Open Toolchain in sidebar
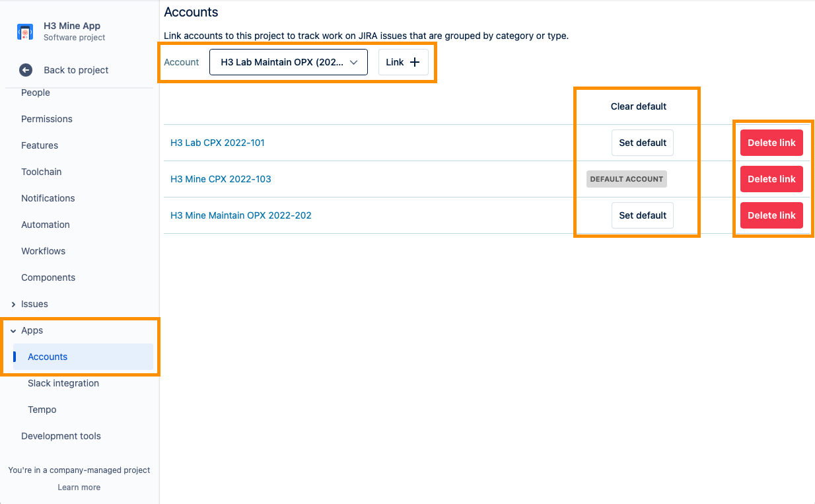This screenshot has height=504, width=815. click(42, 172)
